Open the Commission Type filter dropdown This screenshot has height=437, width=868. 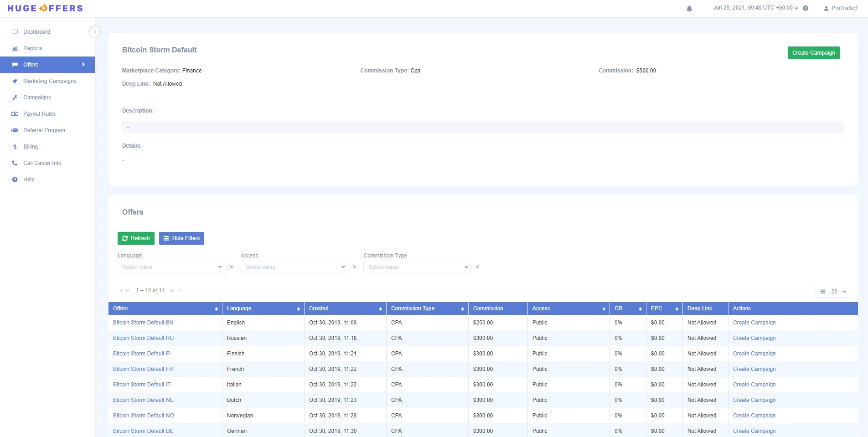418,267
